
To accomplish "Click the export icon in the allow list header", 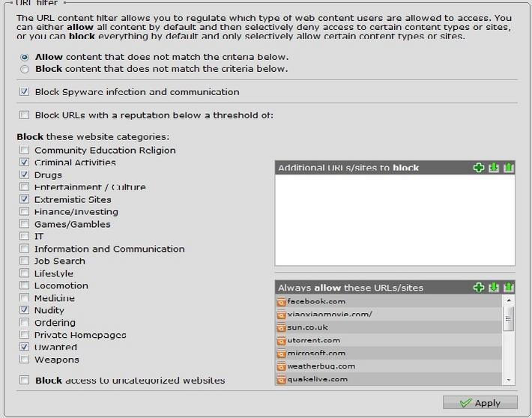I will tap(508, 287).
